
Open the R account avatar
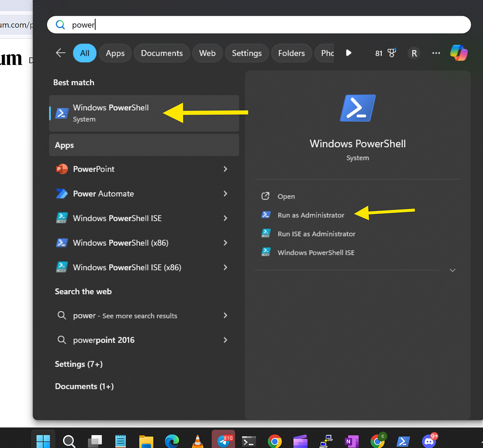(414, 53)
